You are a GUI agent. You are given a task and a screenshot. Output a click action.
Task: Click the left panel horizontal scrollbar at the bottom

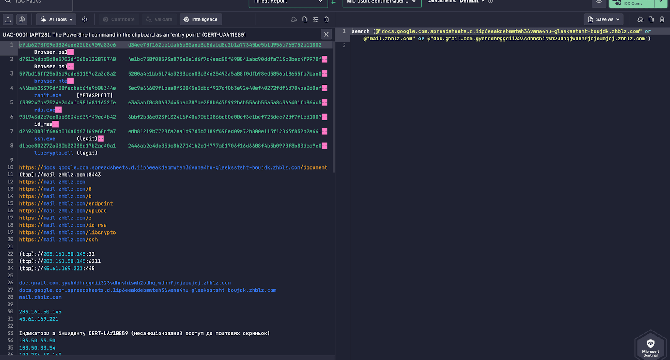(168, 357)
